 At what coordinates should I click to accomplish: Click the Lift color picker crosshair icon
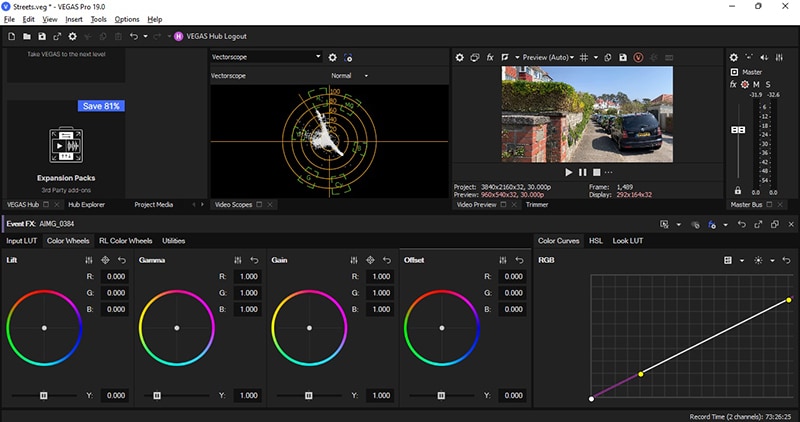(x=105, y=260)
